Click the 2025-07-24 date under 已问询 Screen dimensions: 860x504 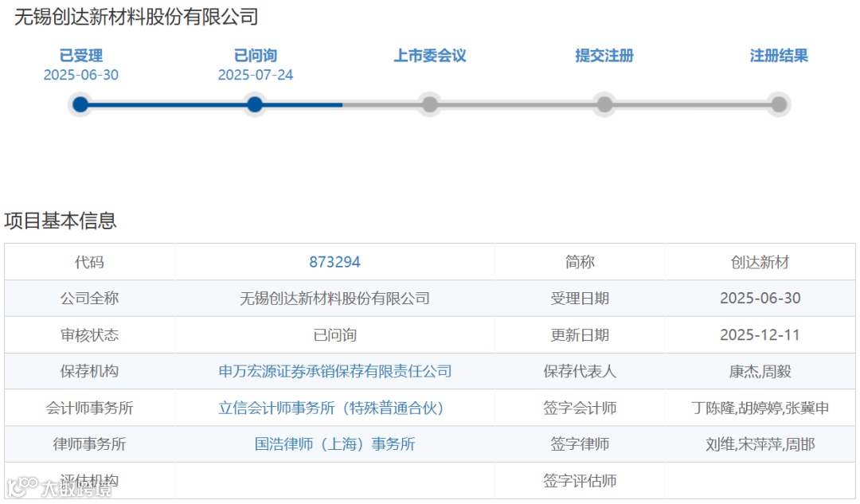pos(255,75)
